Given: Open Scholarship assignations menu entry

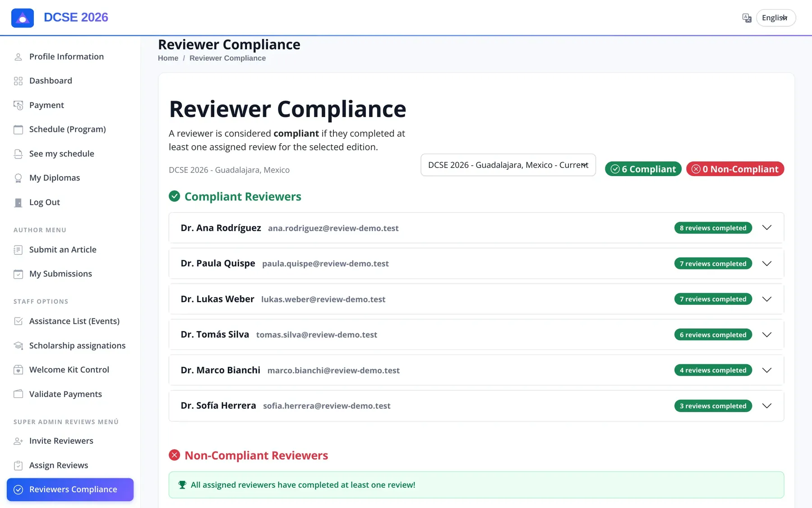Looking at the screenshot, I should pyautogui.click(x=70, y=345).
